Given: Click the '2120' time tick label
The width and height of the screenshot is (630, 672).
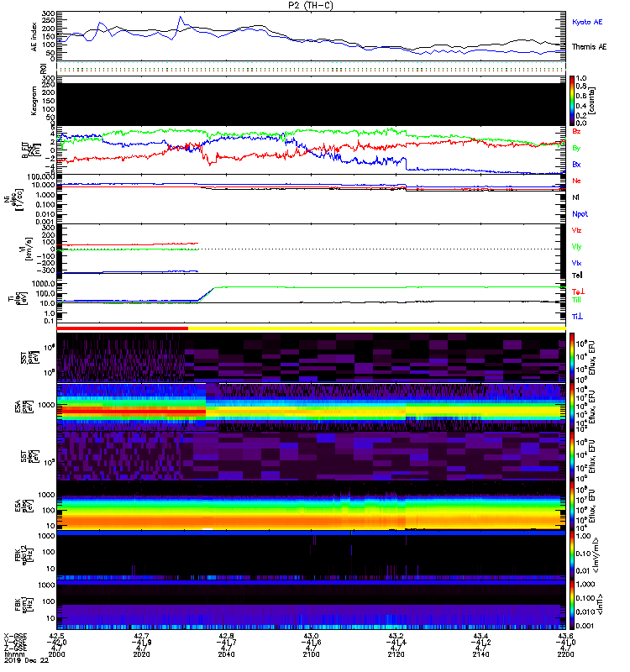Looking at the screenshot, I should [x=396, y=654].
